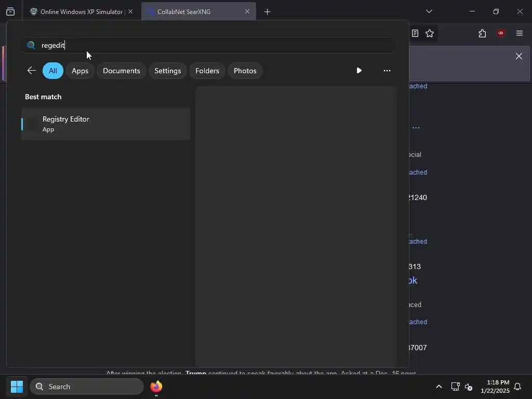Screen dimensions: 532x399
Task: Open the Windows Start button
Action: 17,387
